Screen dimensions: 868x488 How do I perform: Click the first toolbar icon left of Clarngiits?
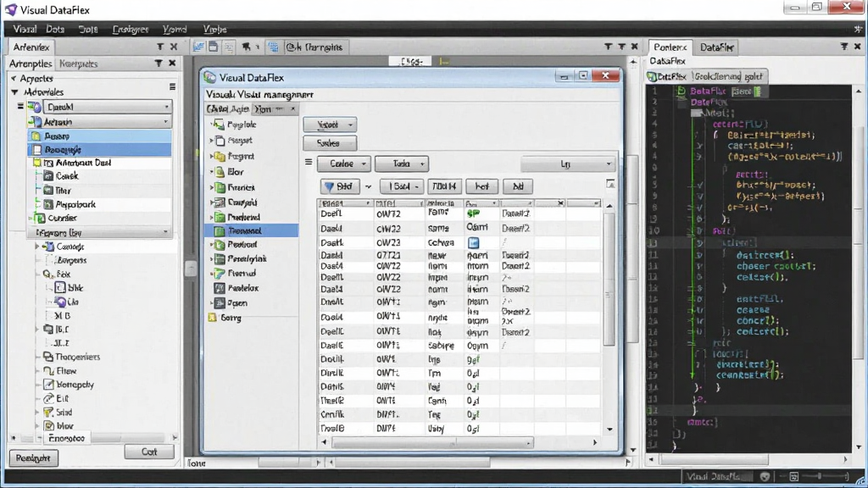pyautogui.click(x=198, y=47)
